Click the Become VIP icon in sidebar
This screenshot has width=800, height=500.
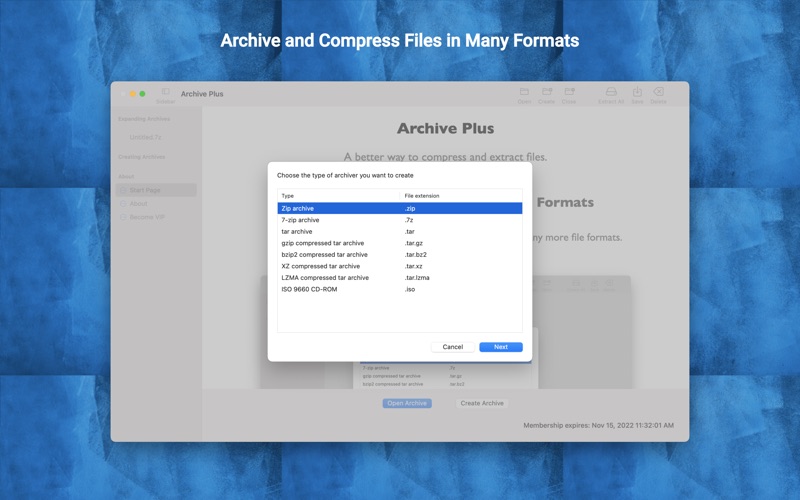[123, 217]
